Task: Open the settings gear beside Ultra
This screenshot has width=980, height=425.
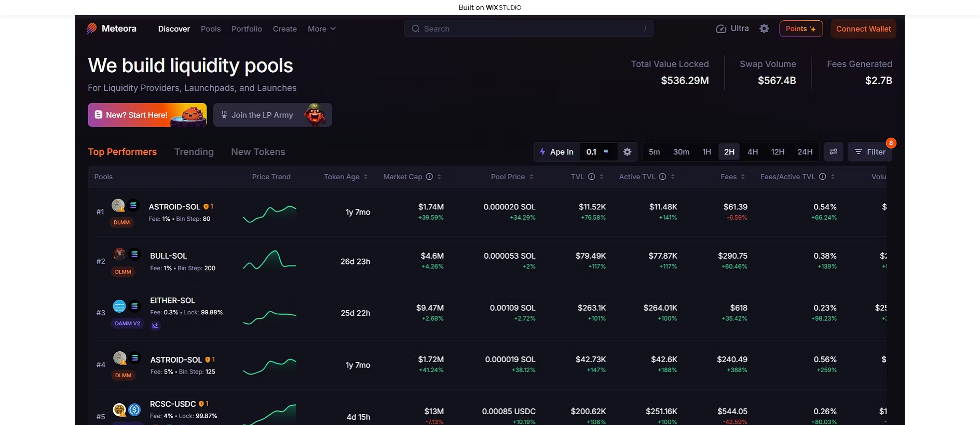Action: [764, 29]
